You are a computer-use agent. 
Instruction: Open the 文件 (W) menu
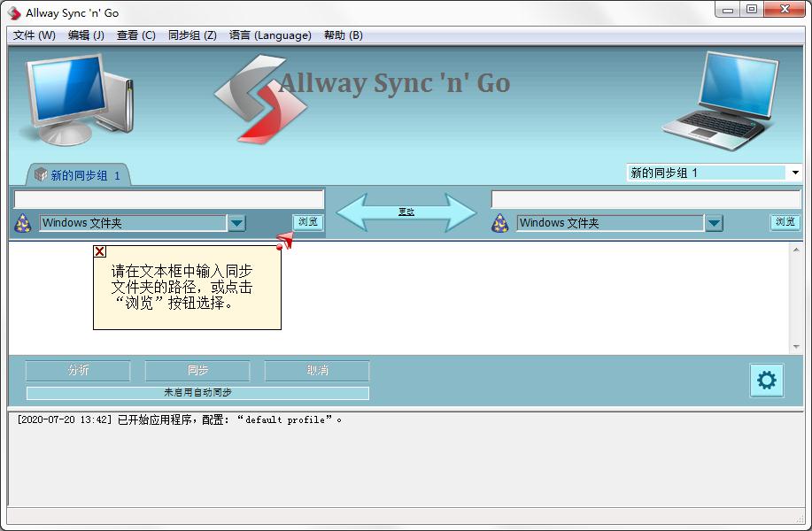[34, 35]
